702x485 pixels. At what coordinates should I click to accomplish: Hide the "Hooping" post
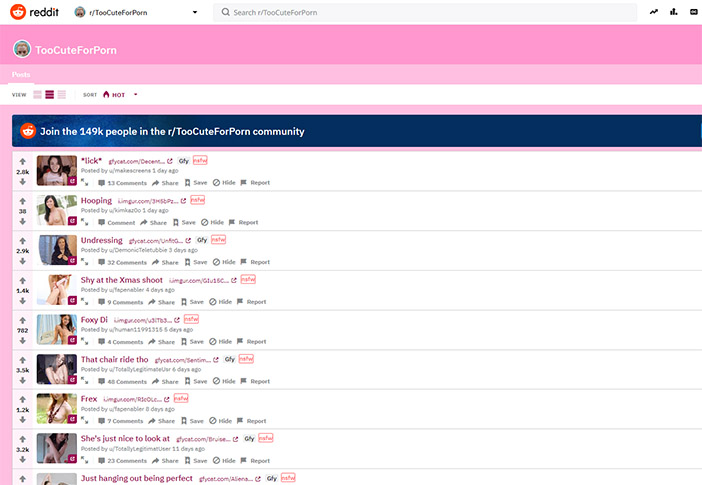[212, 222]
